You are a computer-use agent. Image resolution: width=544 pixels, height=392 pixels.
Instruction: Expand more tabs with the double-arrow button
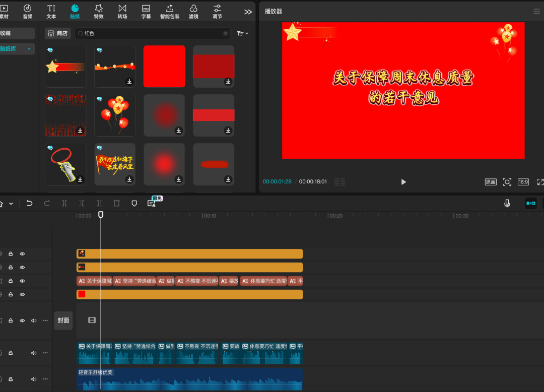click(248, 12)
